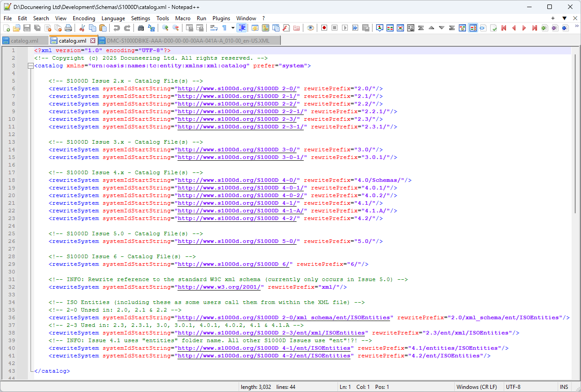Click the New file toolbar icon
This screenshot has width=581, height=392.
coord(6,28)
